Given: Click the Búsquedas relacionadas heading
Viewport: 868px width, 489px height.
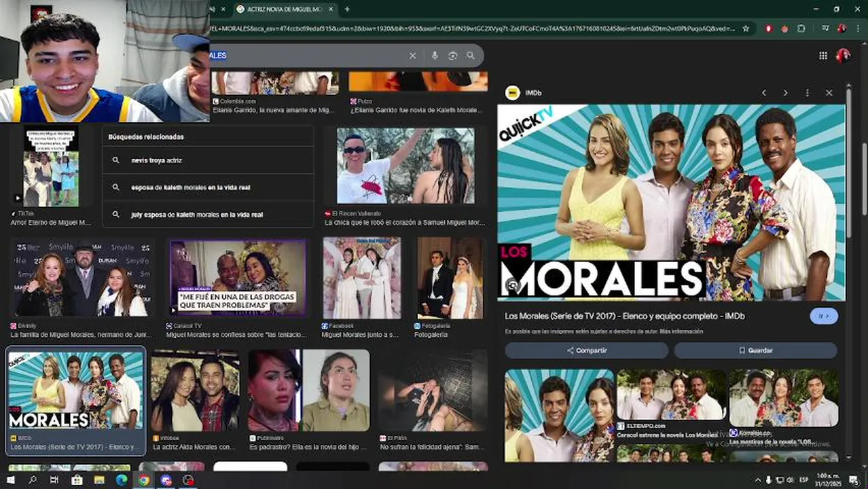Looking at the screenshot, I should (x=146, y=137).
